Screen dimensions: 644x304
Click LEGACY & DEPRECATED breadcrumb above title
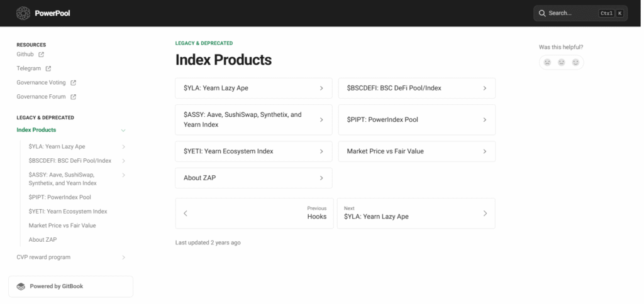204,43
